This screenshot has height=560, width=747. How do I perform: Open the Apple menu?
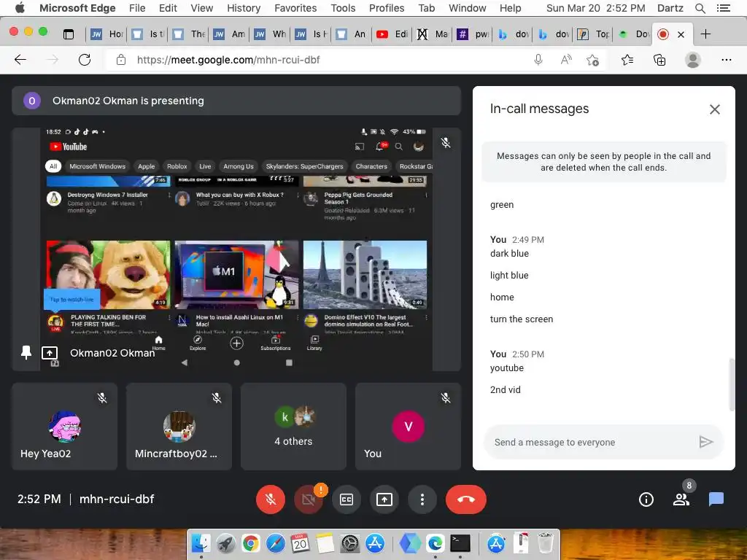click(x=20, y=7)
